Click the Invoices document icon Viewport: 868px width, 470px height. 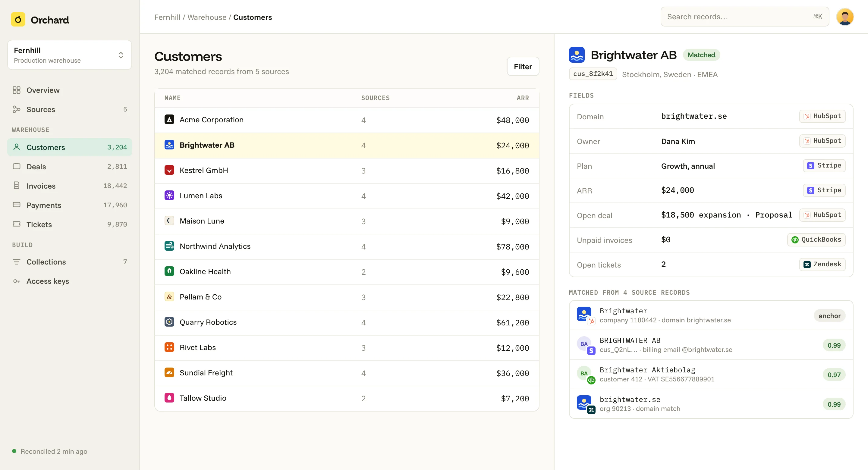(17, 185)
